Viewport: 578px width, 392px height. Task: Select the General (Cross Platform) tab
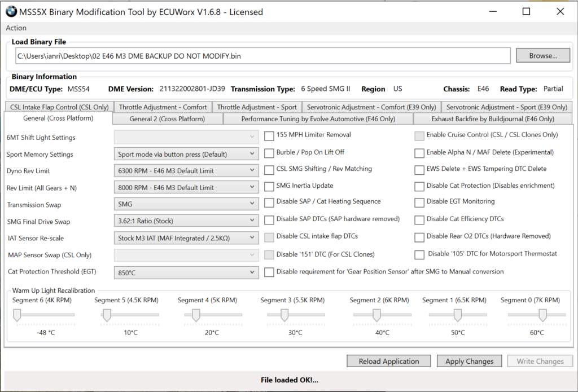click(58, 118)
